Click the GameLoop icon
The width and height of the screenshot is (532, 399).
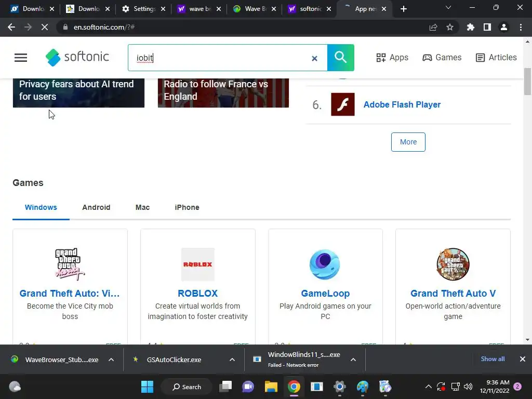click(x=325, y=264)
